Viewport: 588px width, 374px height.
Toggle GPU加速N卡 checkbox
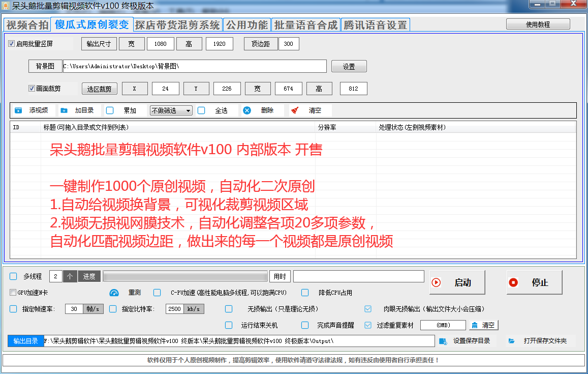13,293
